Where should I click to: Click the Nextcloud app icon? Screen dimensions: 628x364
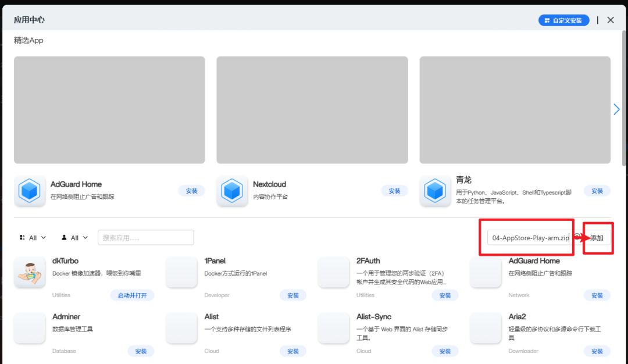tap(232, 190)
